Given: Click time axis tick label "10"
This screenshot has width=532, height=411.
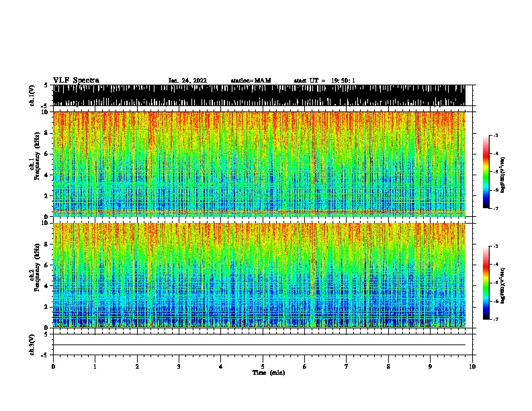Looking at the screenshot, I should (472, 367).
